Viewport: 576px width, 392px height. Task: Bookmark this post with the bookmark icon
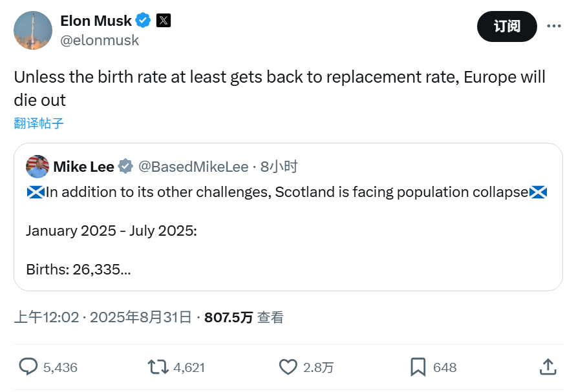(x=418, y=367)
